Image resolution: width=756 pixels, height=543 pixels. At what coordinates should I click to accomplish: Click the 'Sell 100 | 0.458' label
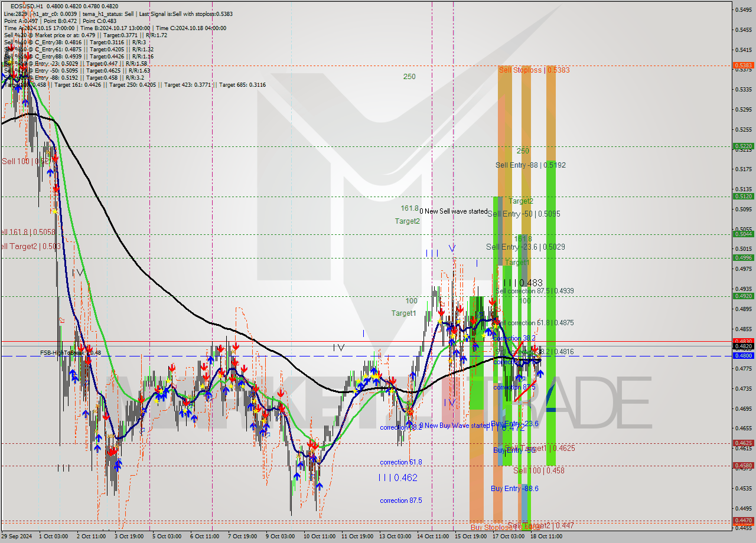tap(539, 470)
